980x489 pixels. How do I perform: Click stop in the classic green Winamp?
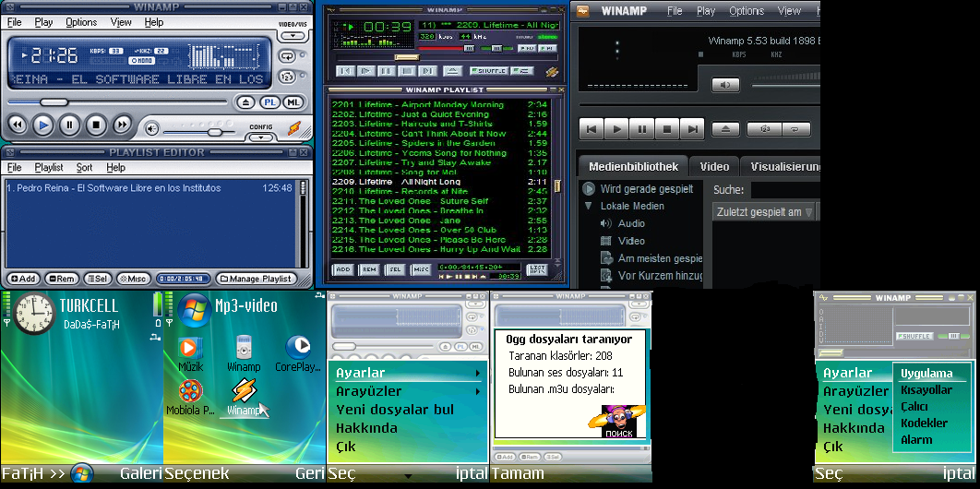pyautogui.click(x=407, y=71)
